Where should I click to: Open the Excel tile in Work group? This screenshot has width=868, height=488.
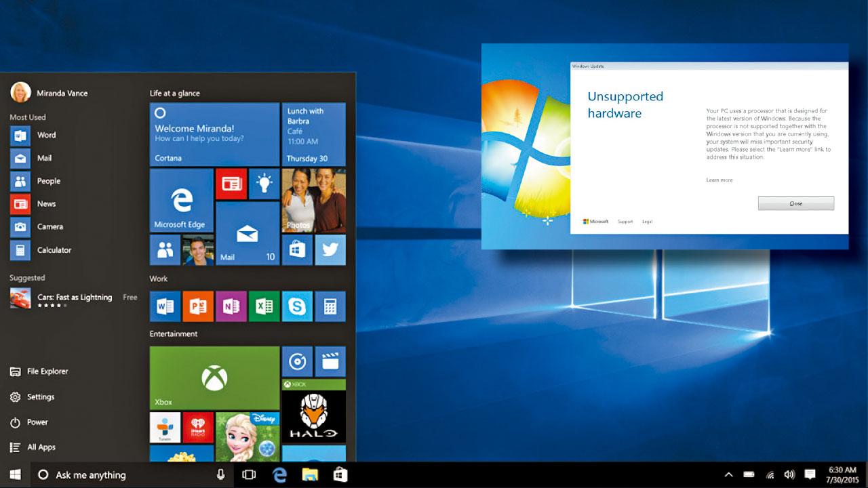point(264,306)
